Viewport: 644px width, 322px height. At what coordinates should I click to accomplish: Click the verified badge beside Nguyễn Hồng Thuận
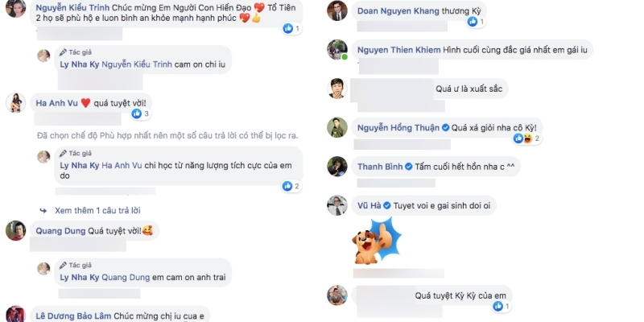click(x=445, y=128)
